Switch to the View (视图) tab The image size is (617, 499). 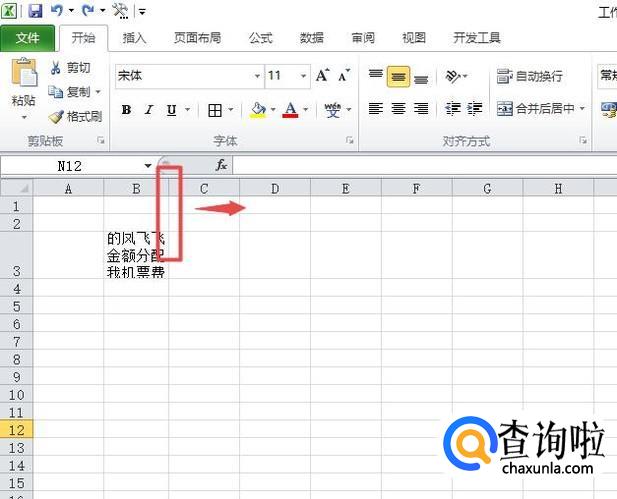pyautogui.click(x=414, y=38)
